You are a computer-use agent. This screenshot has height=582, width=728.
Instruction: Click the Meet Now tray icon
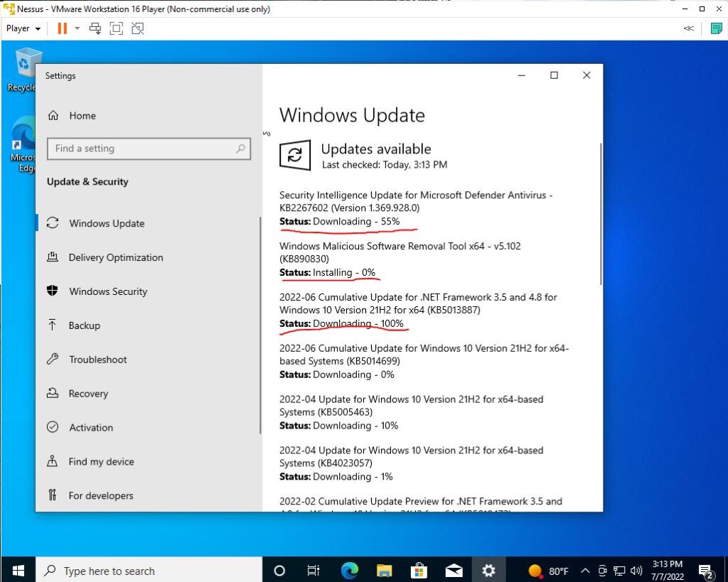click(602, 571)
